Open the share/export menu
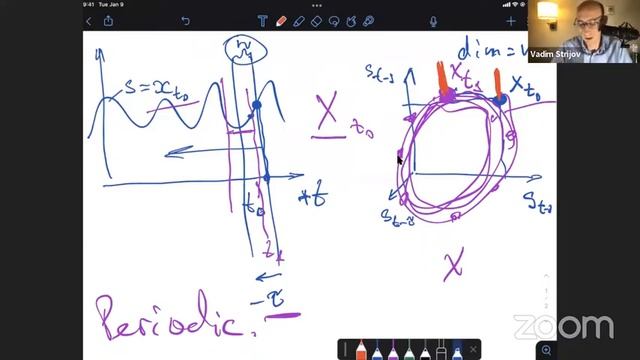This screenshot has height=360, width=640. click(108, 21)
